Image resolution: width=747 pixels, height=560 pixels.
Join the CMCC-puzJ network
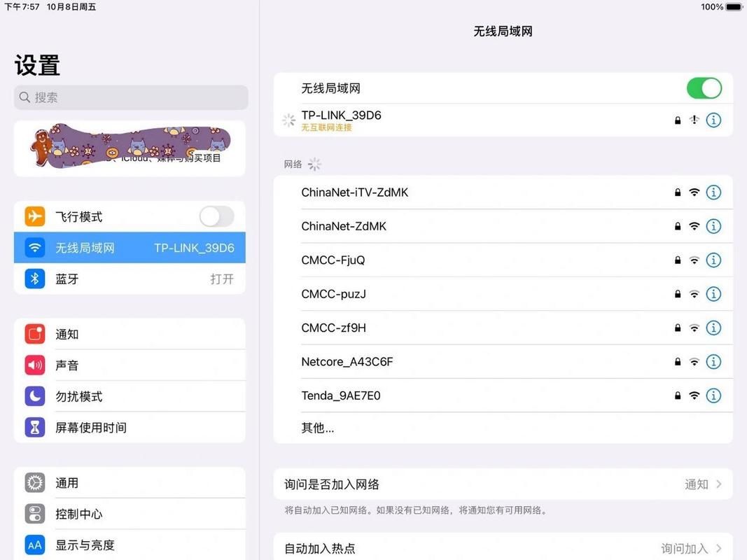[335, 293]
